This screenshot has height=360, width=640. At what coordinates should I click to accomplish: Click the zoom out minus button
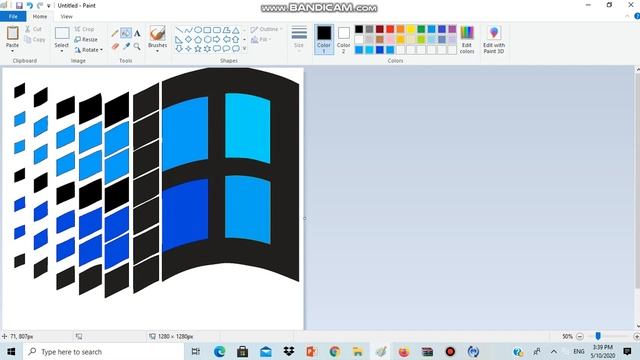click(x=580, y=336)
